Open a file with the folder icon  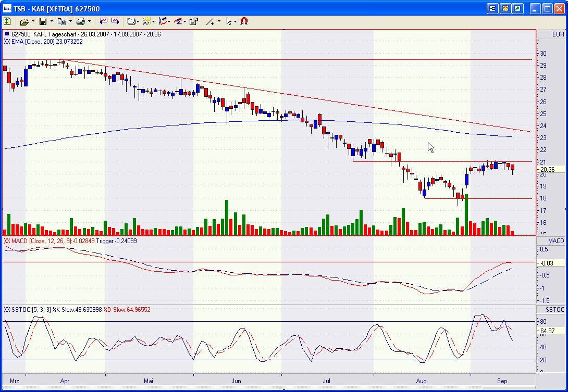tap(24, 22)
